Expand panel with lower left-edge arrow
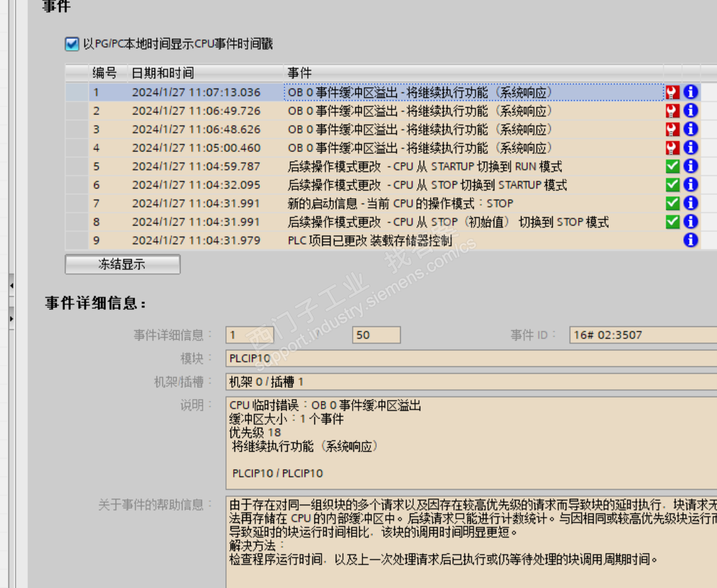The height and width of the screenshot is (588, 717). 12,318
